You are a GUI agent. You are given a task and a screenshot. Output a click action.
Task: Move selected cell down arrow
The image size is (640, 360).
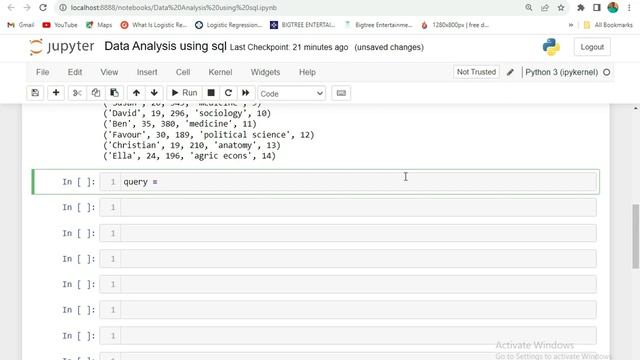[x=154, y=93]
